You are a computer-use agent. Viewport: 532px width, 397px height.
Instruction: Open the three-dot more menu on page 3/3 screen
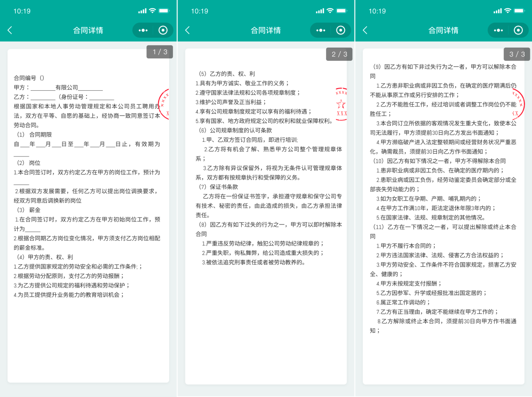498,30
